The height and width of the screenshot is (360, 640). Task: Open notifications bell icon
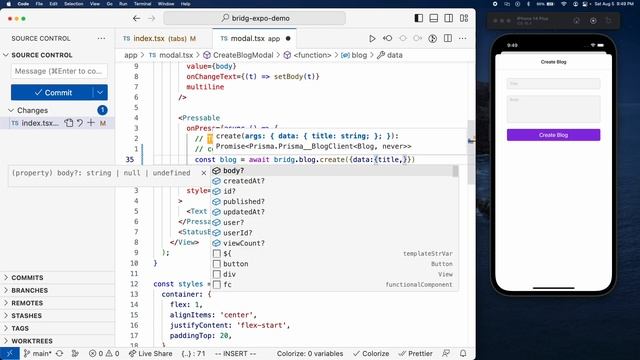pyautogui.click(x=463, y=353)
